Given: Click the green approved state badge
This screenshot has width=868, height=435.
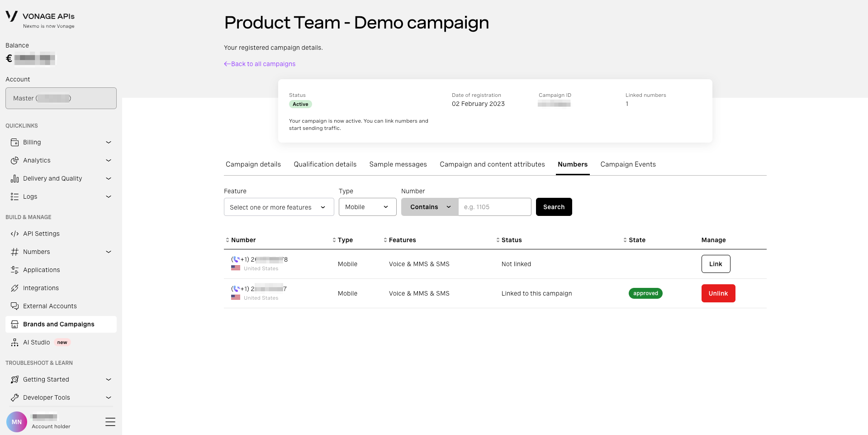Looking at the screenshot, I should coord(645,293).
